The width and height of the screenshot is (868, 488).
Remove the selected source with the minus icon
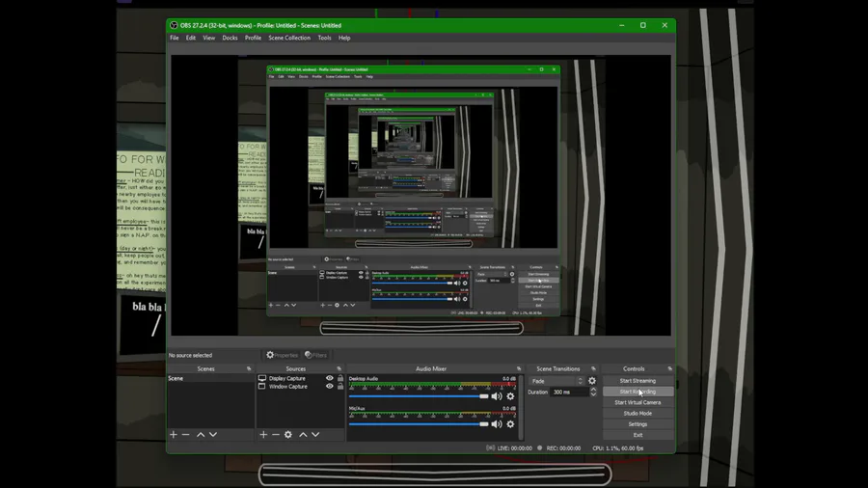click(x=275, y=435)
